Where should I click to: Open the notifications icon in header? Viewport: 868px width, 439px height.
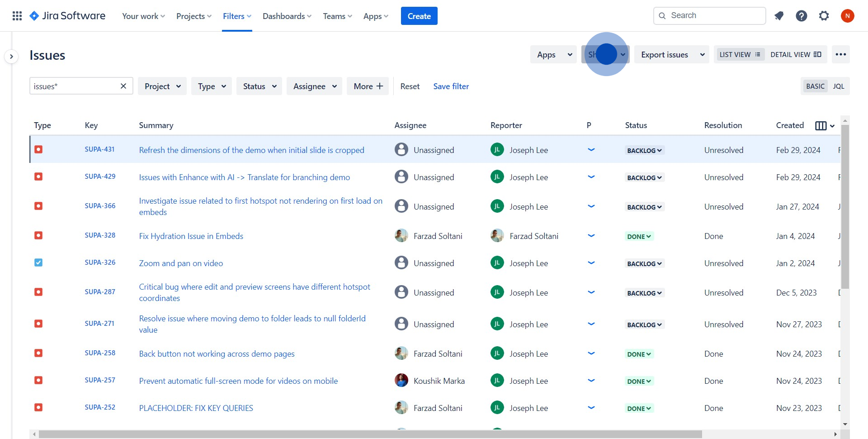(779, 16)
